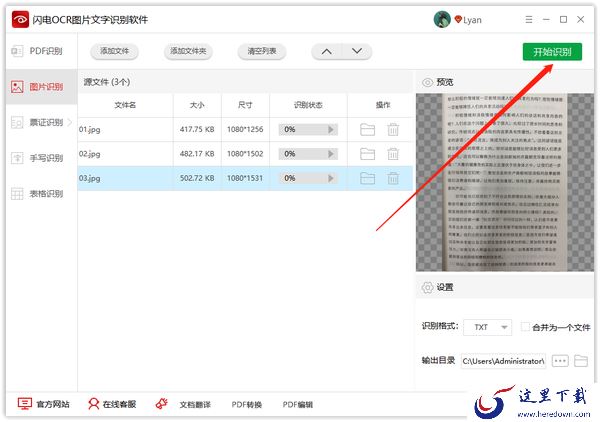The height and width of the screenshot is (422, 600).
Task: Open the 识别格式 TXT dropdown
Action: pos(488,327)
